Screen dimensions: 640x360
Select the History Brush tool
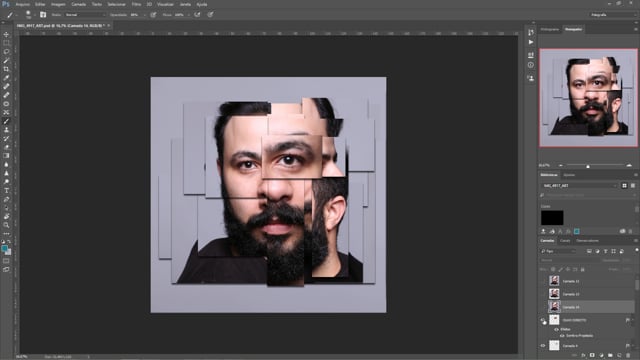pos(6,138)
